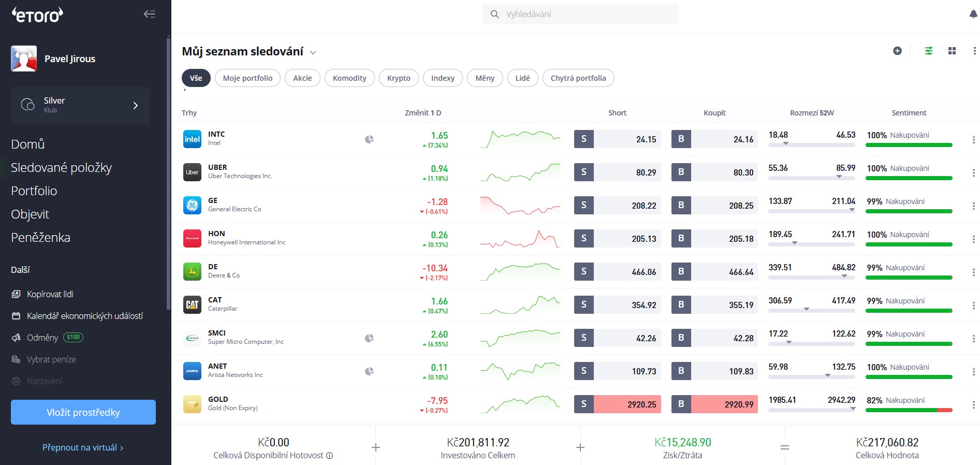Click Pavel Jirous profile avatar

click(x=24, y=59)
